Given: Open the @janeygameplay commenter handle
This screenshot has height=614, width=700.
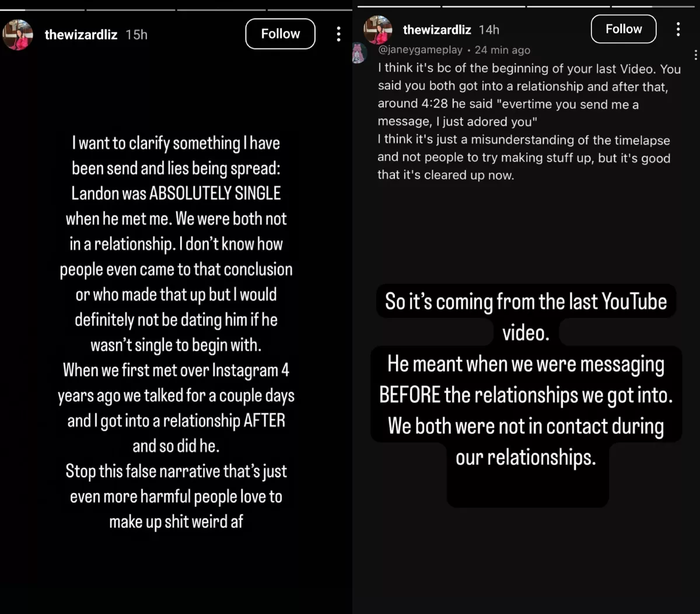Looking at the screenshot, I should coord(420,50).
